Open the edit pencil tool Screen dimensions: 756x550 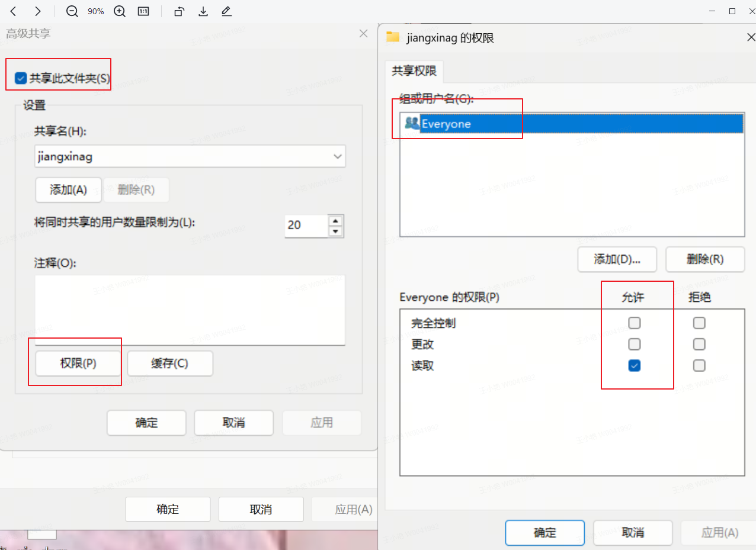pyautogui.click(x=226, y=11)
